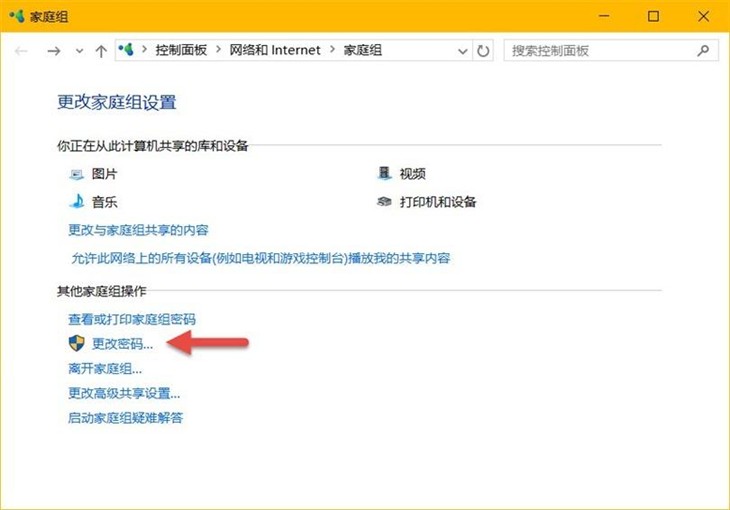Image resolution: width=730 pixels, height=510 pixels.
Task: Click the Music library icon
Action: pos(76,202)
